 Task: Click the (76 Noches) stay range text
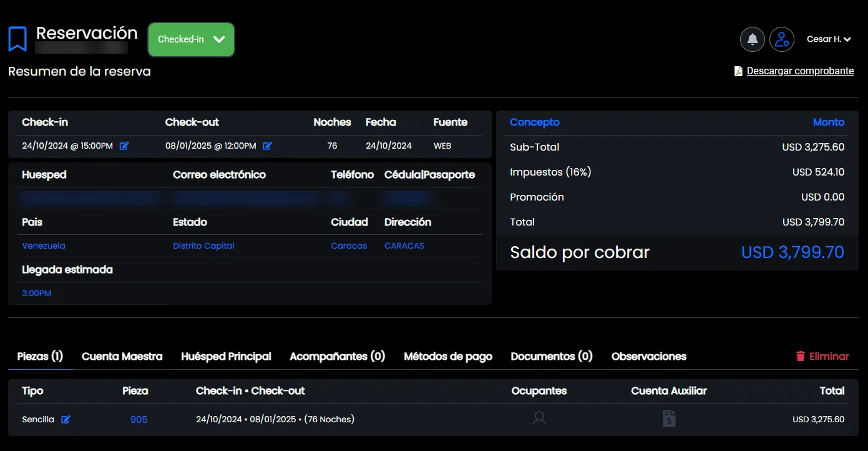point(329,419)
